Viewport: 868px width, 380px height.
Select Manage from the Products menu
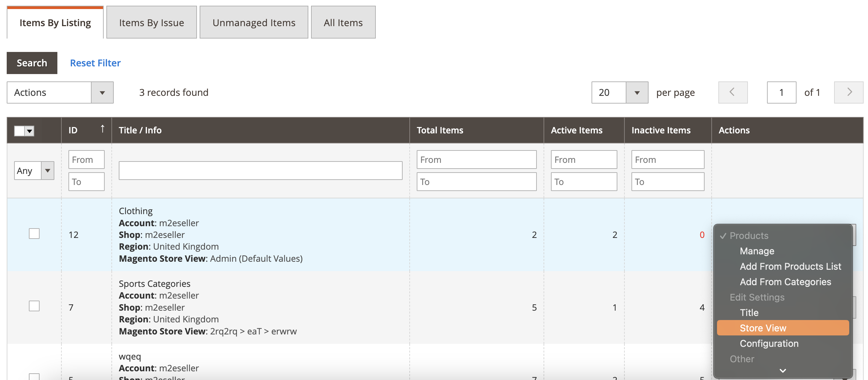click(757, 251)
